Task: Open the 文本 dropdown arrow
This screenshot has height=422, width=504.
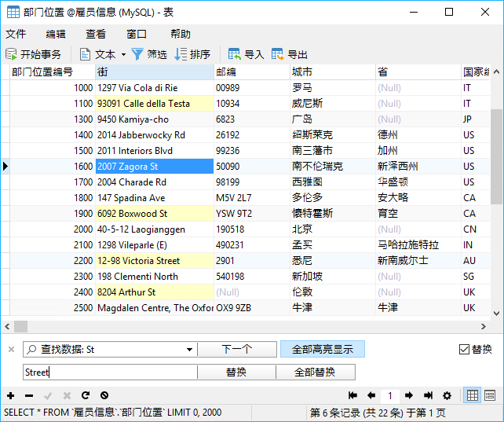Action: 124,54
